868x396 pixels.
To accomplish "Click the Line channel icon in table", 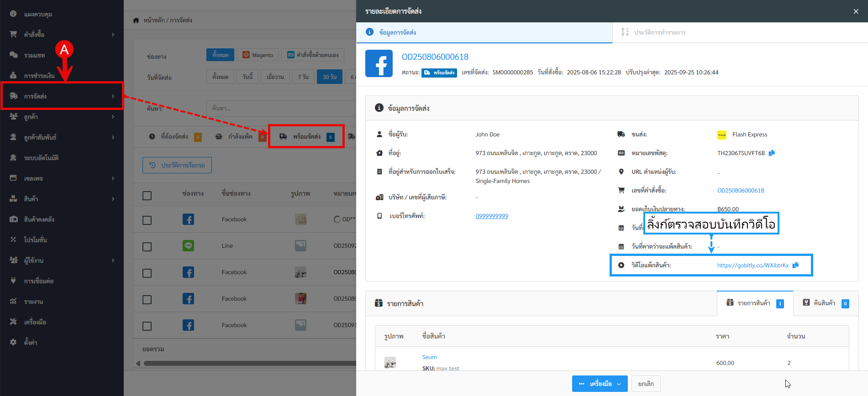I will coord(188,246).
